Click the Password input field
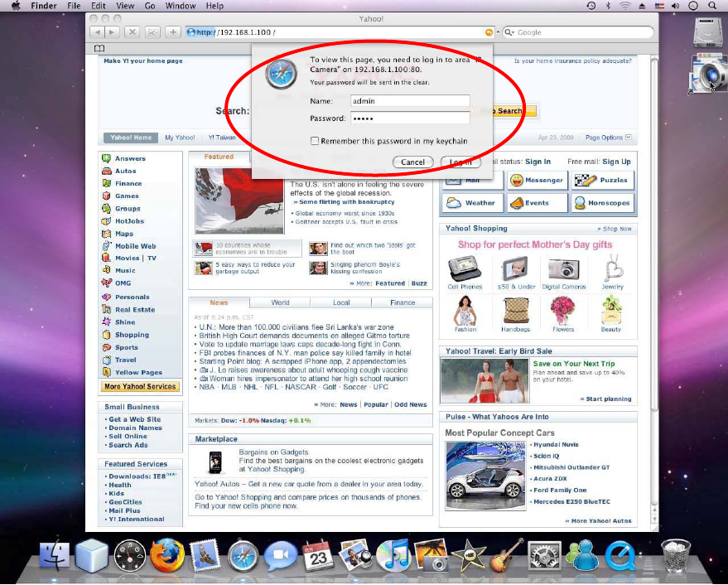The width and height of the screenshot is (728, 585). [x=410, y=118]
